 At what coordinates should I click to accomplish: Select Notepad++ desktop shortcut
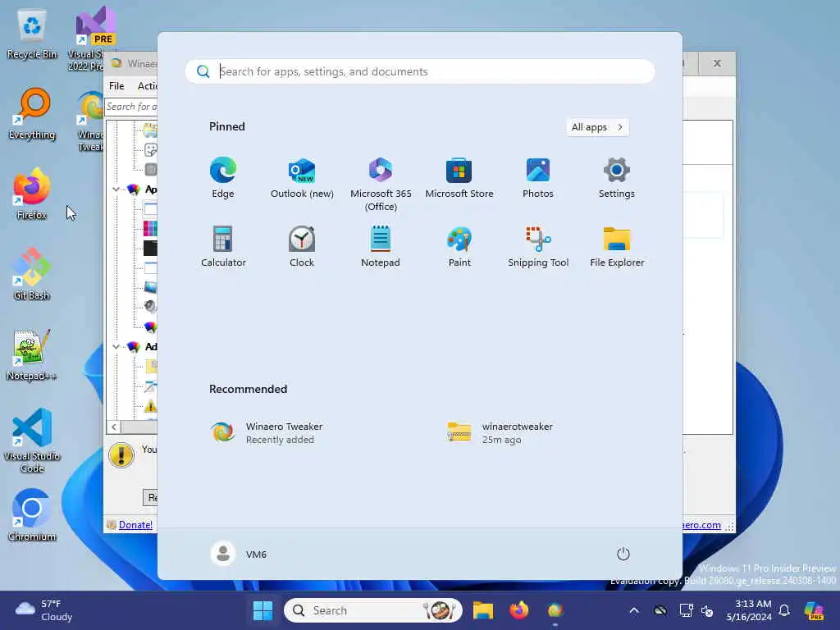coord(32,354)
